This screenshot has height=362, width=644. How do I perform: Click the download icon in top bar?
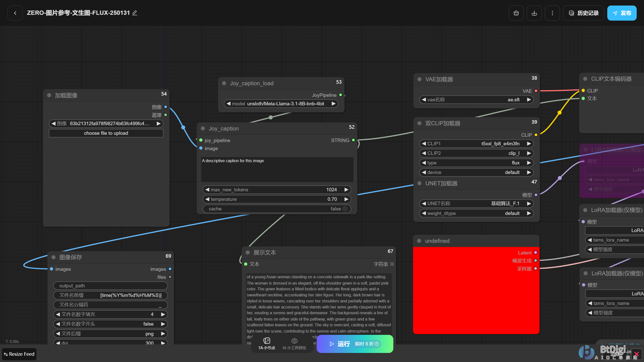click(534, 13)
